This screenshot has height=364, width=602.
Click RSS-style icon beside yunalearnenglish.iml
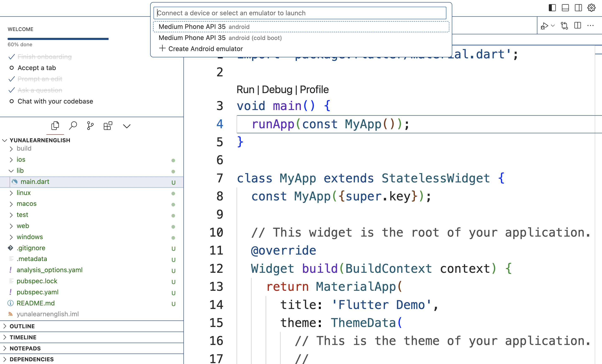pyautogui.click(x=10, y=314)
